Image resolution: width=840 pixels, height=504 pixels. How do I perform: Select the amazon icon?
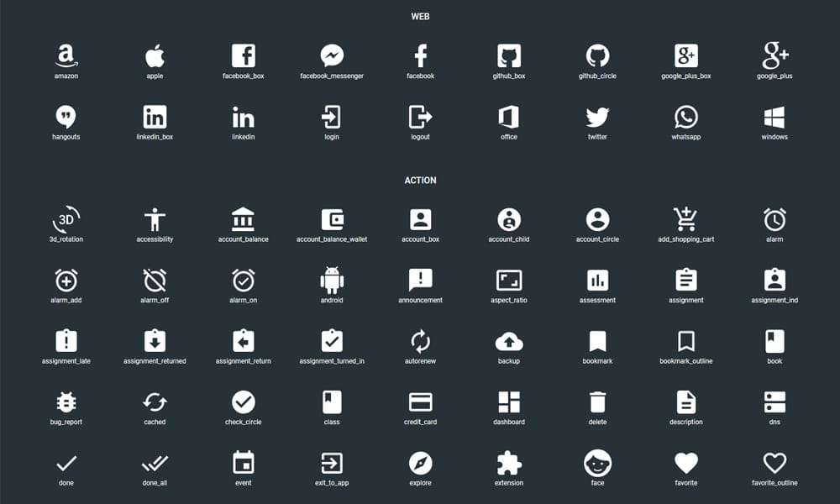(66, 55)
